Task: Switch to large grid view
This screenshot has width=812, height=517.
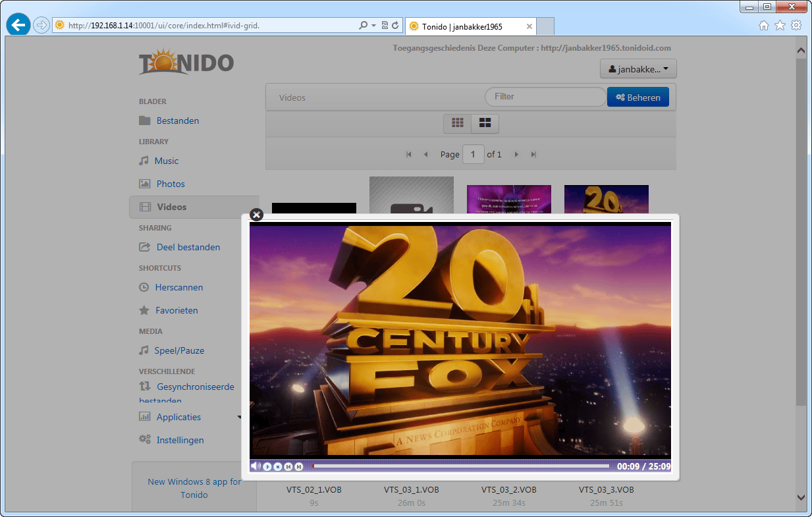Action: coord(485,123)
